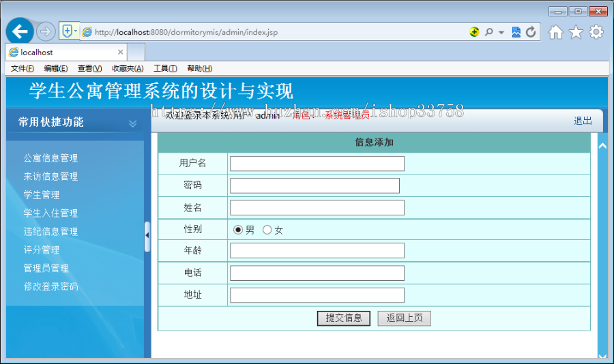Click the 退出 logout link
Viewport: 614px width, 364px height.
(x=583, y=121)
